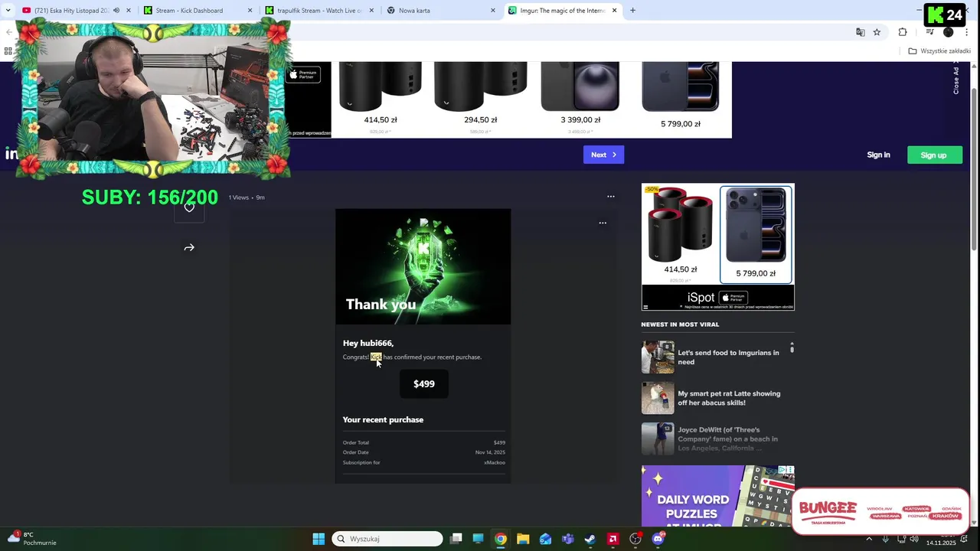The width and height of the screenshot is (980, 551).
Task: Open the Chrome three-dot menu
Action: pyautogui.click(x=966, y=32)
